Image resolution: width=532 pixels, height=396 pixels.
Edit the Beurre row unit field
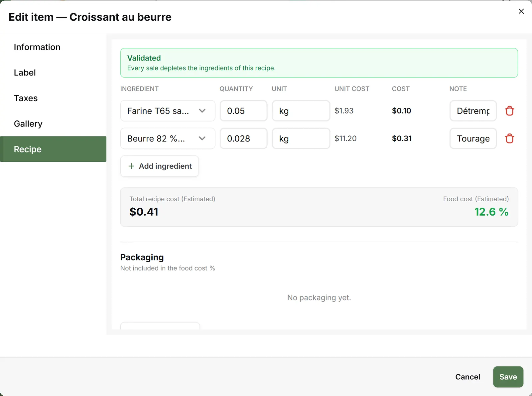[x=301, y=138]
